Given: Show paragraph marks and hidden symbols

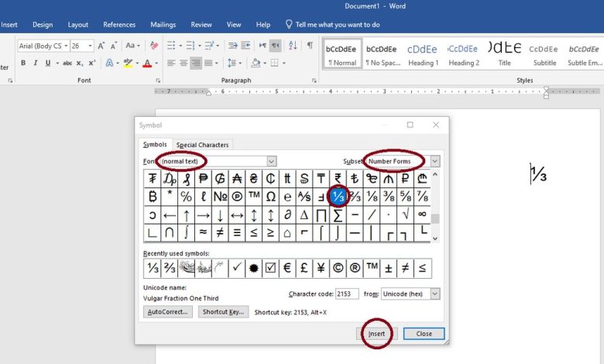Looking at the screenshot, I should 310,46.
